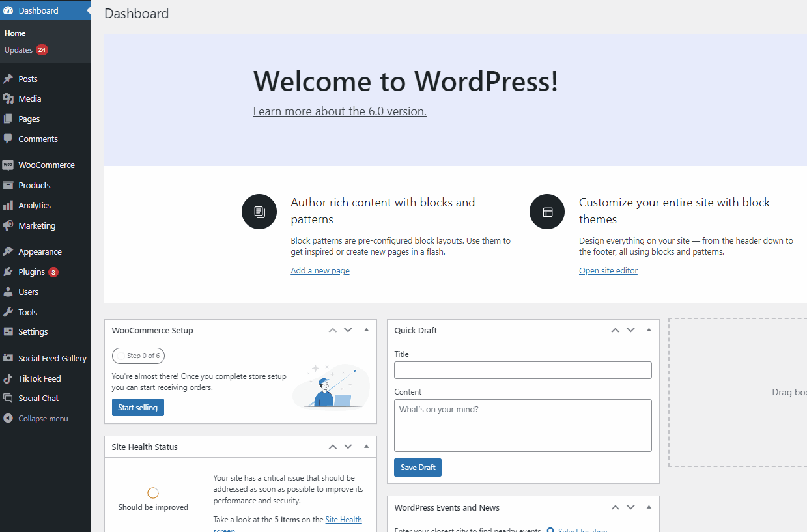Click the Social Chat bubbles icon
Image resolution: width=807 pixels, height=532 pixels.
[x=8, y=398]
